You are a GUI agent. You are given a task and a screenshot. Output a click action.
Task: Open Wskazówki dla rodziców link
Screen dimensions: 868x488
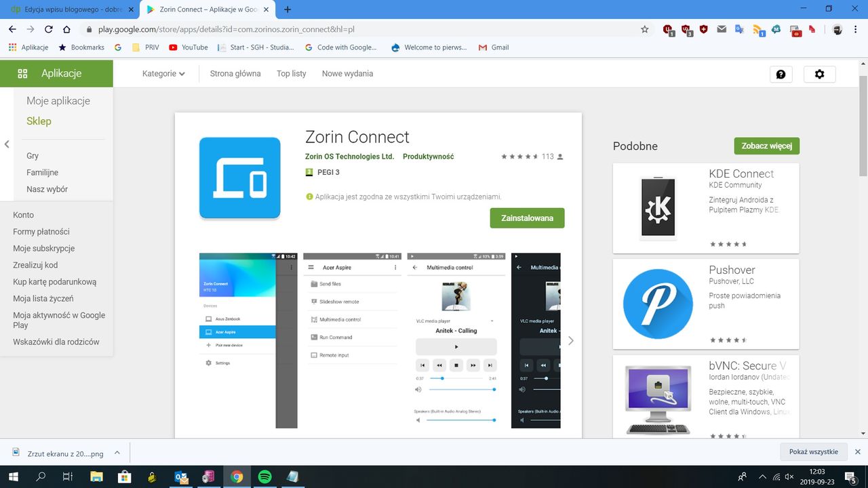[x=56, y=342]
